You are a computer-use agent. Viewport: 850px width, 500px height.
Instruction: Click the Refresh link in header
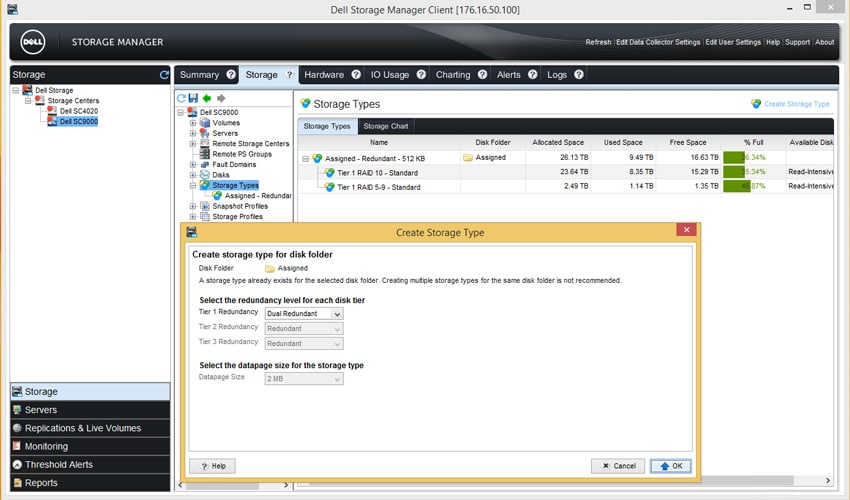tap(598, 42)
